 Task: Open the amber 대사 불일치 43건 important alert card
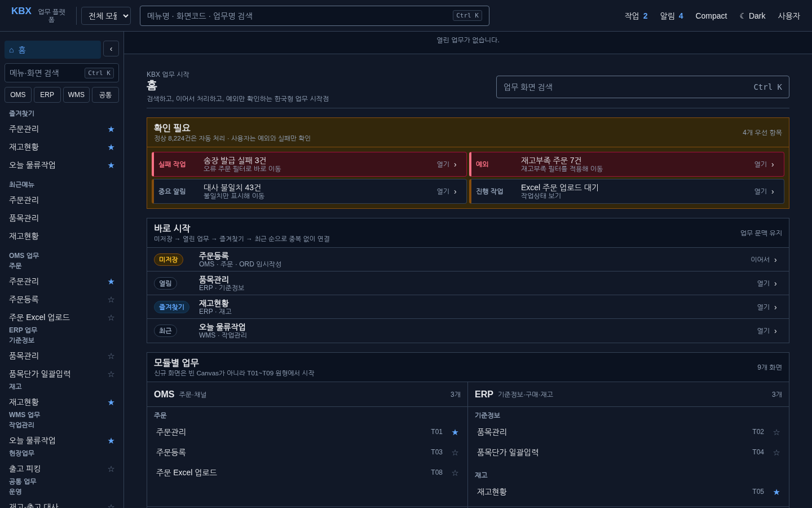[x=309, y=191]
